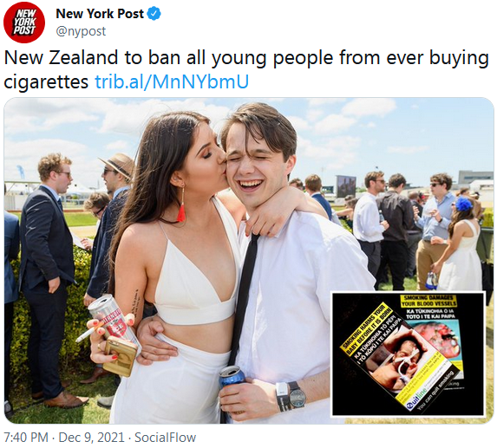
Task: Click the wristwatch in the photo
Action: pyautogui.click(x=297, y=395)
